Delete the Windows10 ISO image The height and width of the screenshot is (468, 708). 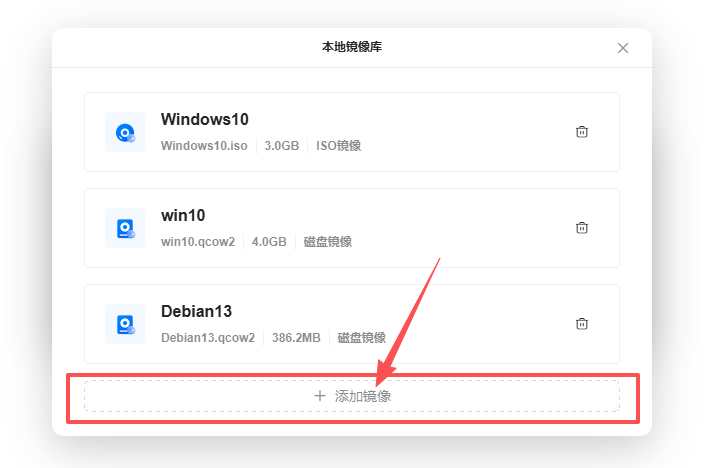[x=581, y=132]
